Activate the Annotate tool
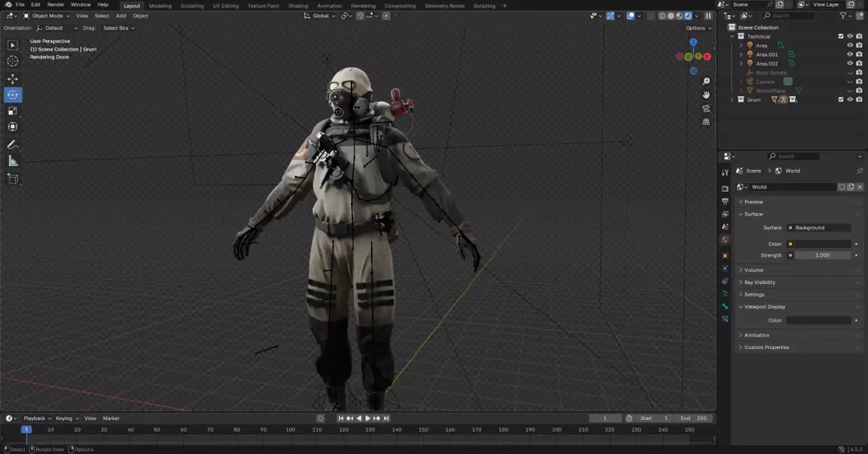 click(13, 145)
